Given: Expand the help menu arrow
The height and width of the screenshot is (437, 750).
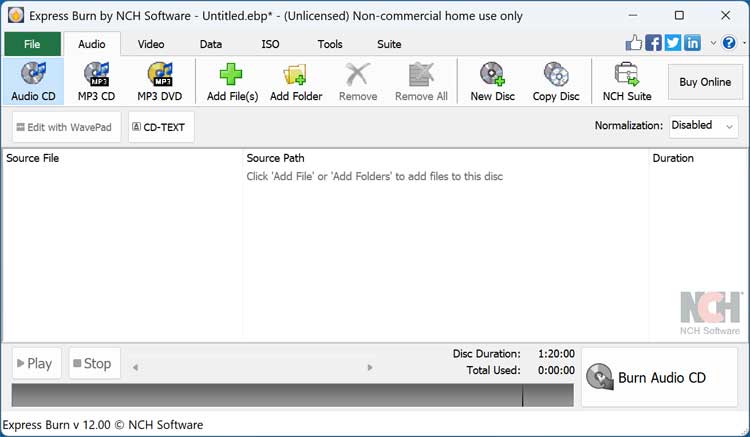Looking at the screenshot, I should 744,43.
